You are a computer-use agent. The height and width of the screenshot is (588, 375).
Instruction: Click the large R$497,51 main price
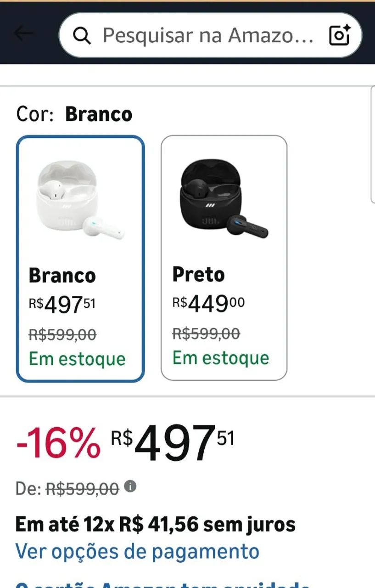point(173,442)
